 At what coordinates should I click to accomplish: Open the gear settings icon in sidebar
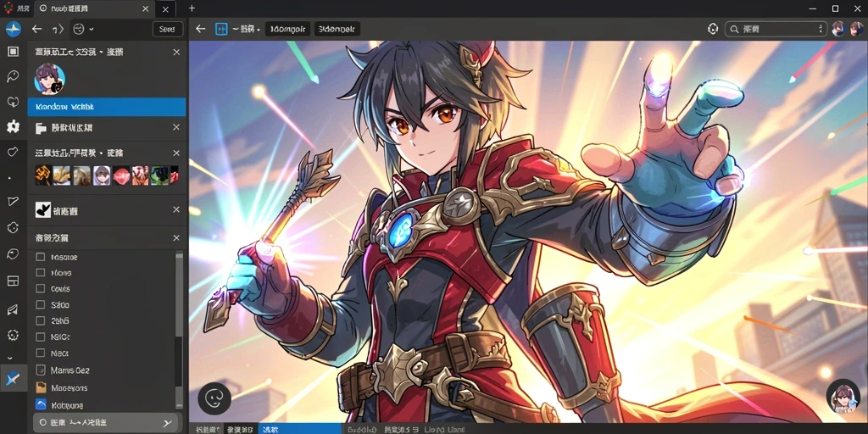[13, 126]
